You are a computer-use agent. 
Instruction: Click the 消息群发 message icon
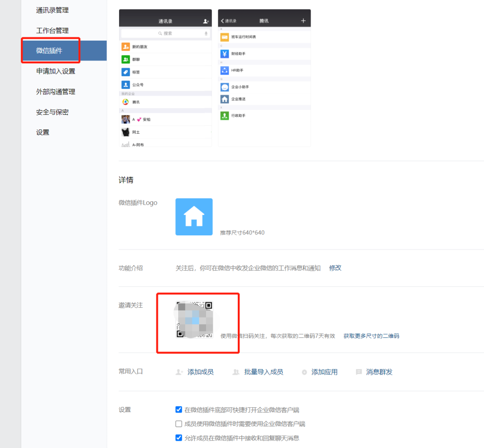(359, 372)
